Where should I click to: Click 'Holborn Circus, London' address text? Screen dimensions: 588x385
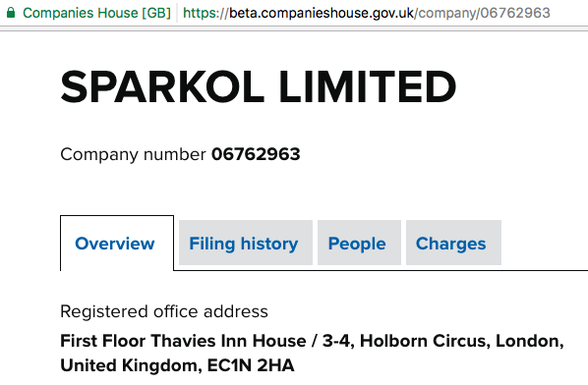tap(461, 341)
